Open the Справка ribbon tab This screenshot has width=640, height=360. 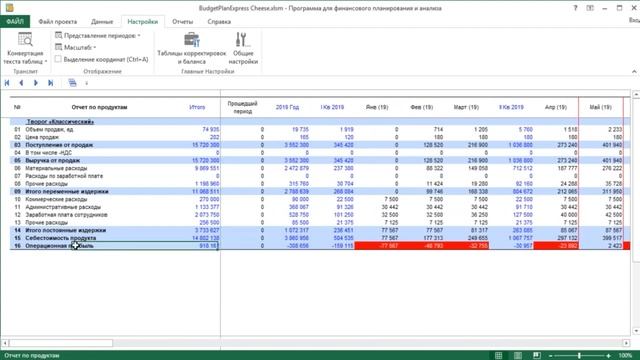219,22
